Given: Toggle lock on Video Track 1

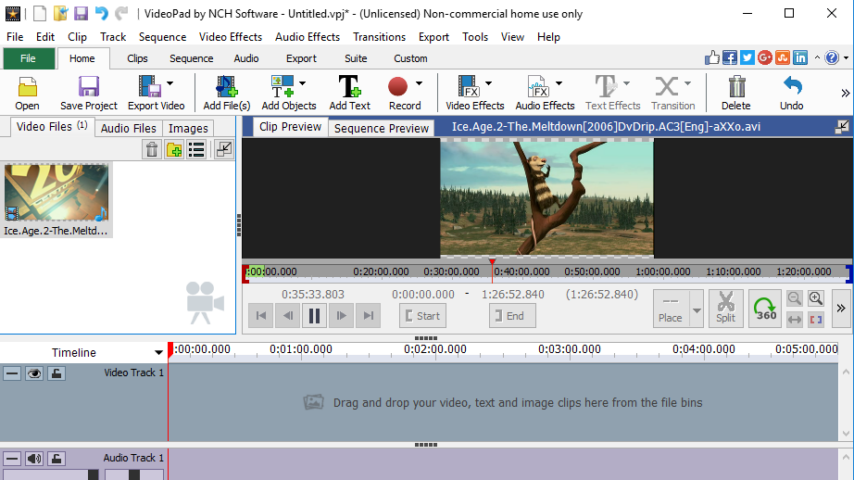Looking at the screenshot, I should pos(56,373).
